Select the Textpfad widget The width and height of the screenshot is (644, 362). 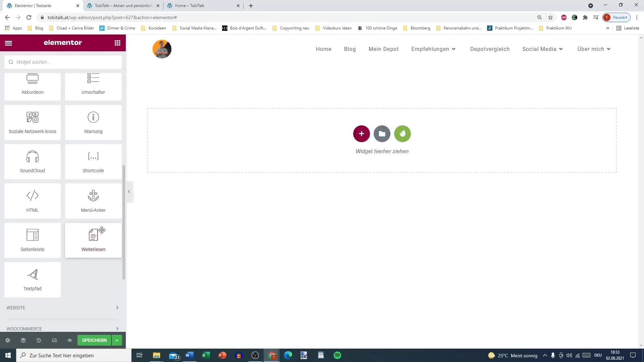coord(33,280)
